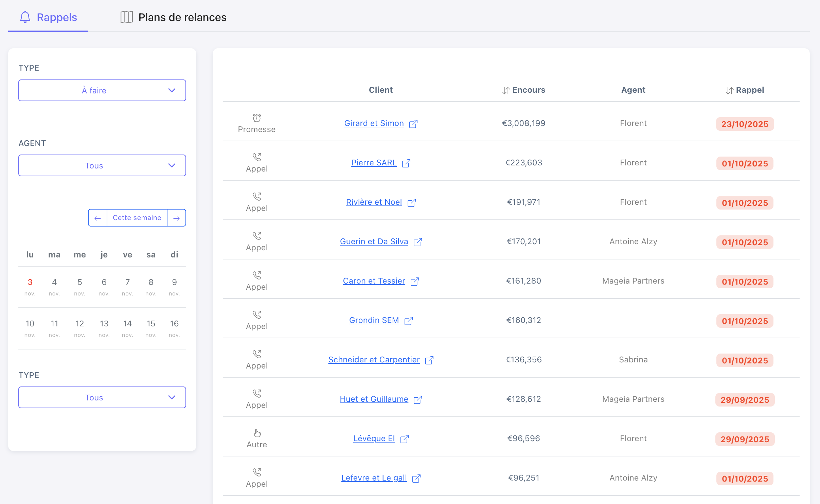
Task: Click the Cette semaine button
Action: (137, 218)
